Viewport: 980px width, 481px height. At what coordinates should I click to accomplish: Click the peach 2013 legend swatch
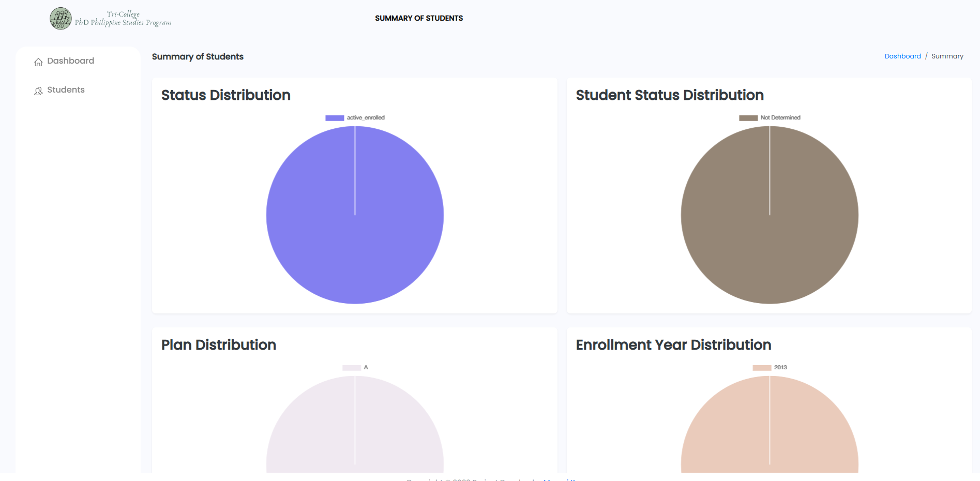pos(761,367)
